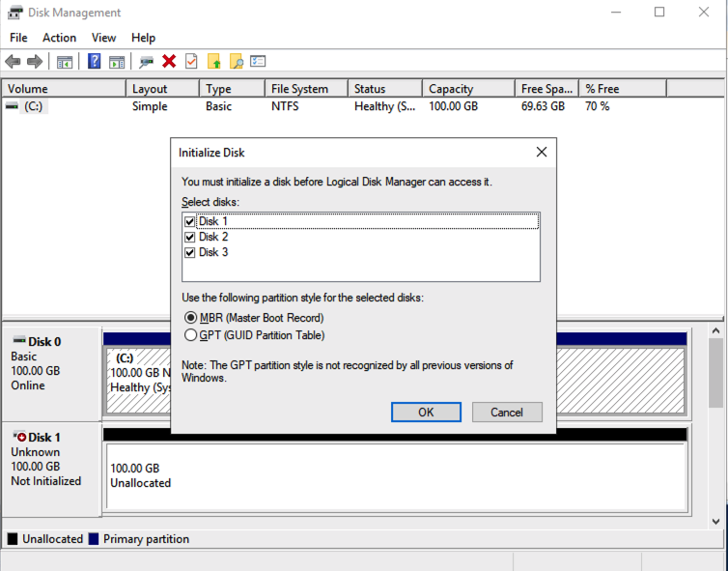Minimize the Disk Management window
728x571 pixels.
616,13
